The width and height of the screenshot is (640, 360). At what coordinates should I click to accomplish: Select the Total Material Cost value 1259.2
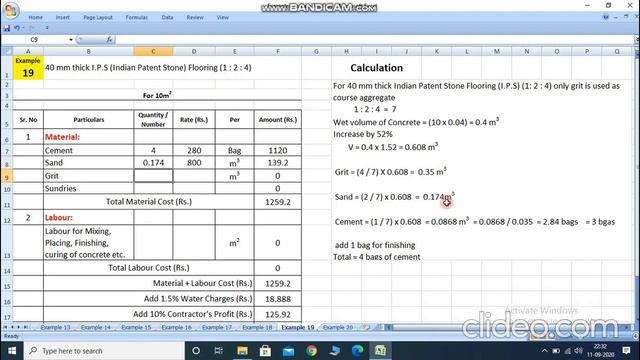(278, 202)
